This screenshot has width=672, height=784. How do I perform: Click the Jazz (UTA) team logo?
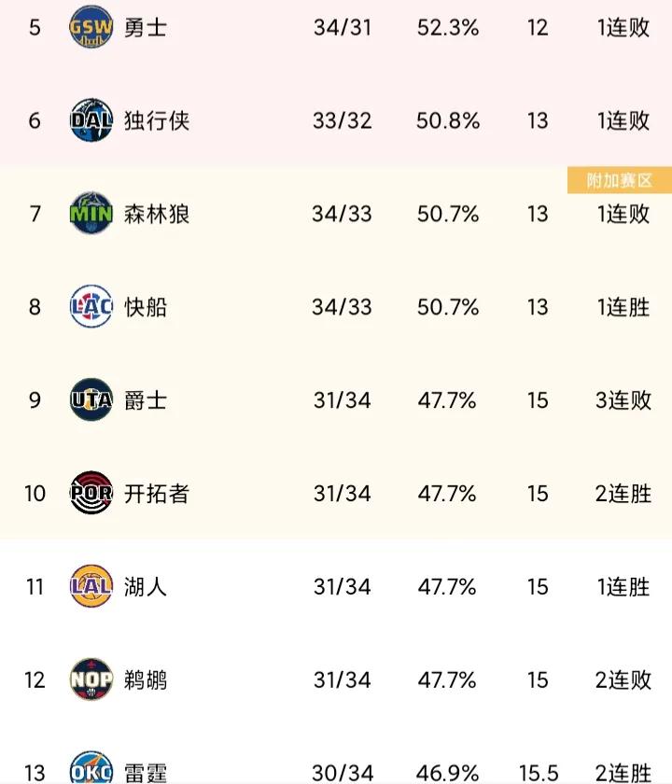91,399
